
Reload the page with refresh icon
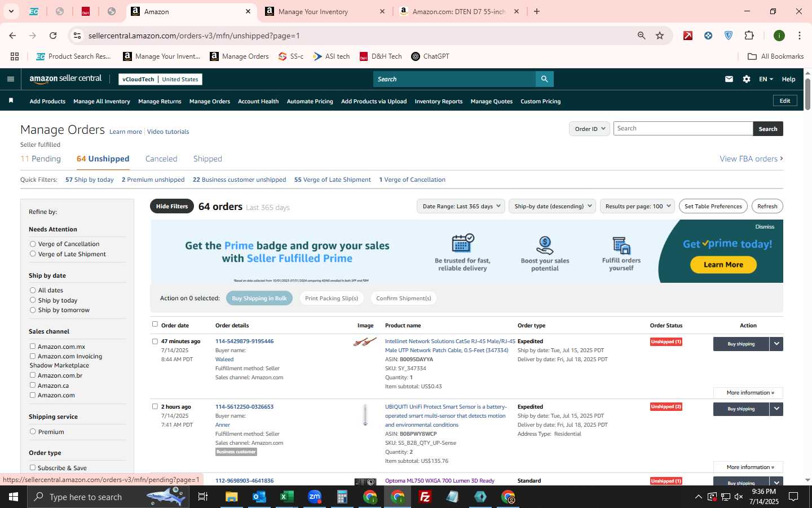click(x=53, y=36)
